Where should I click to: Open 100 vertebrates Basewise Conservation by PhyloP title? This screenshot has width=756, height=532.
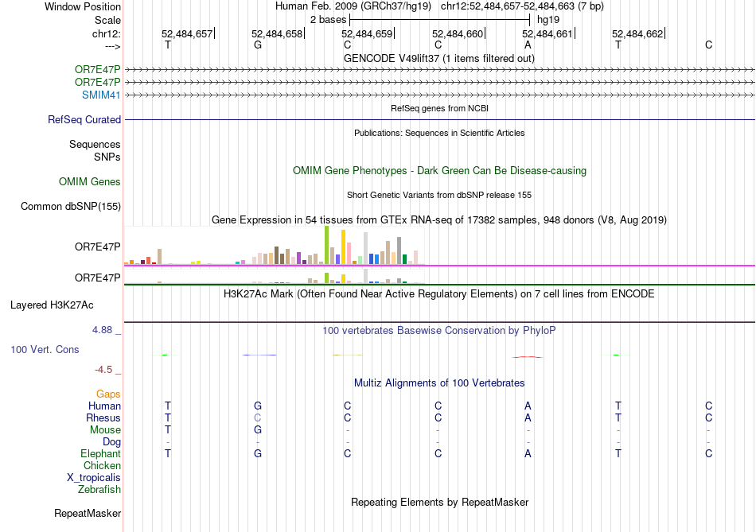click(439, 331)
